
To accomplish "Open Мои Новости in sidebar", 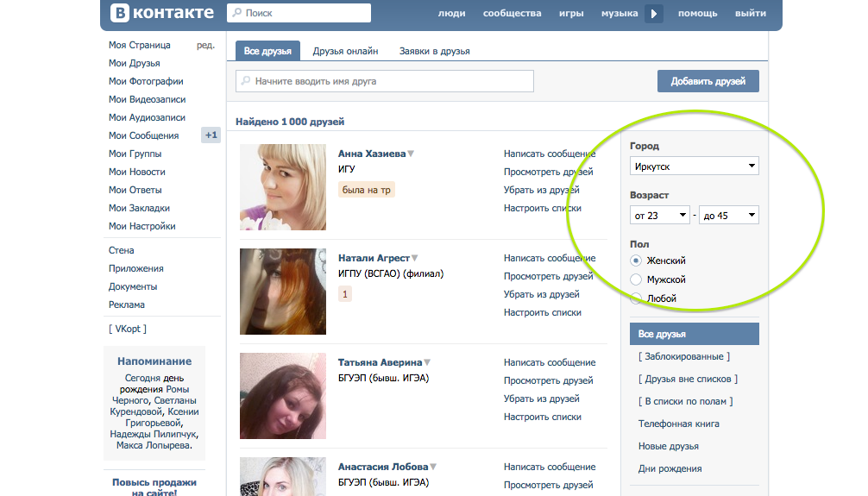I will tap(136, 172).
